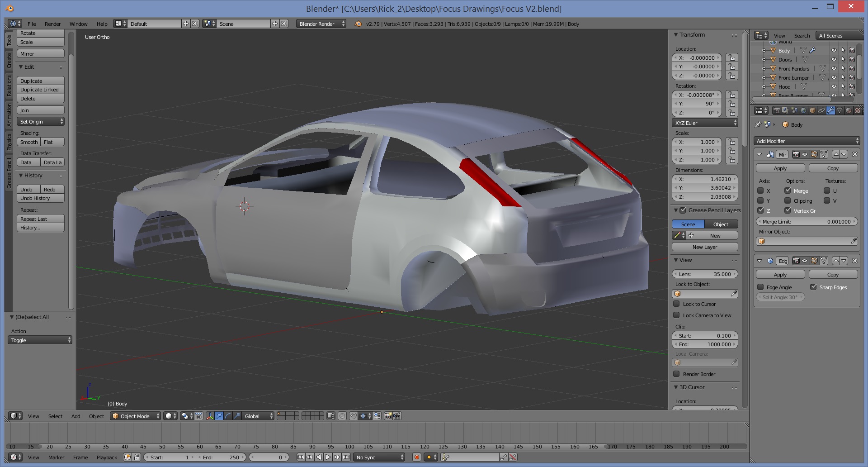Enable Mirror axis X checkbox
868x467 pixels.
(760, 191)
